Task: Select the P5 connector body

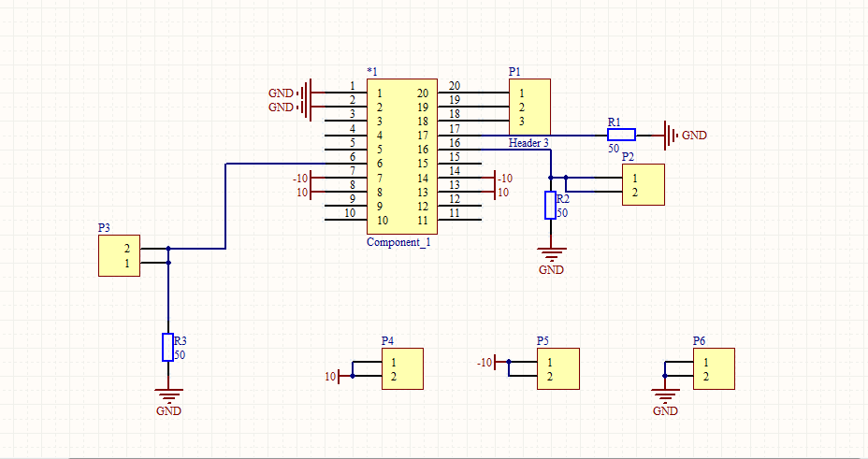Action: (558, 369)
